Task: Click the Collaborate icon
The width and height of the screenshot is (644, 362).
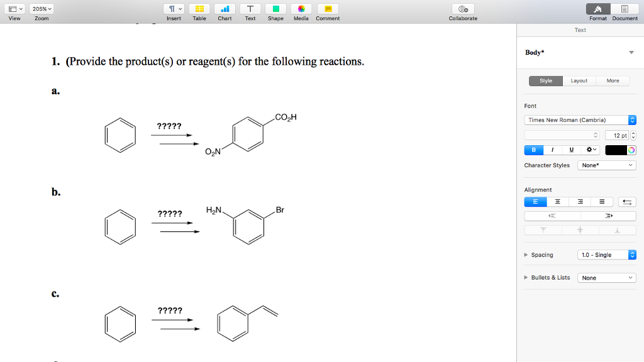Action: click(463, 9)
